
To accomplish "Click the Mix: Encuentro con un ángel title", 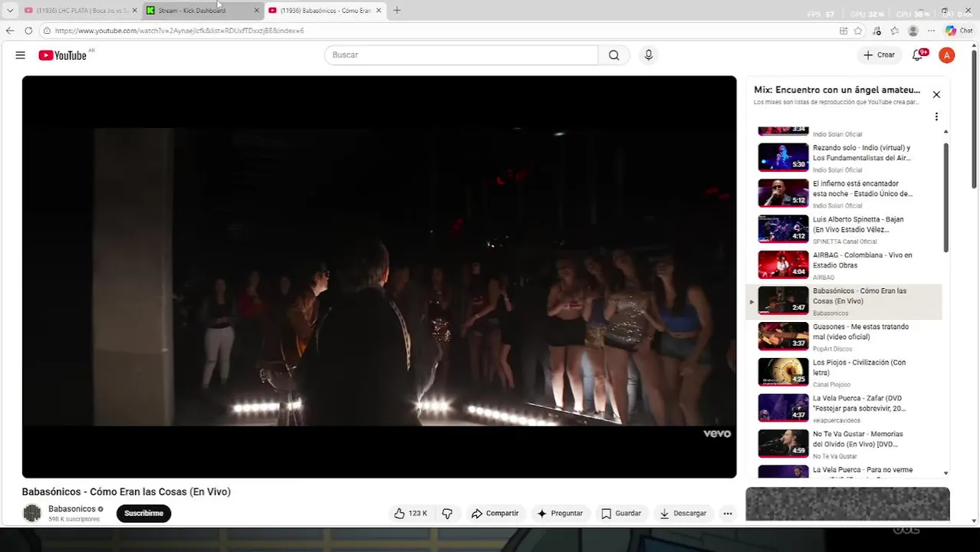I will point(837,90).
